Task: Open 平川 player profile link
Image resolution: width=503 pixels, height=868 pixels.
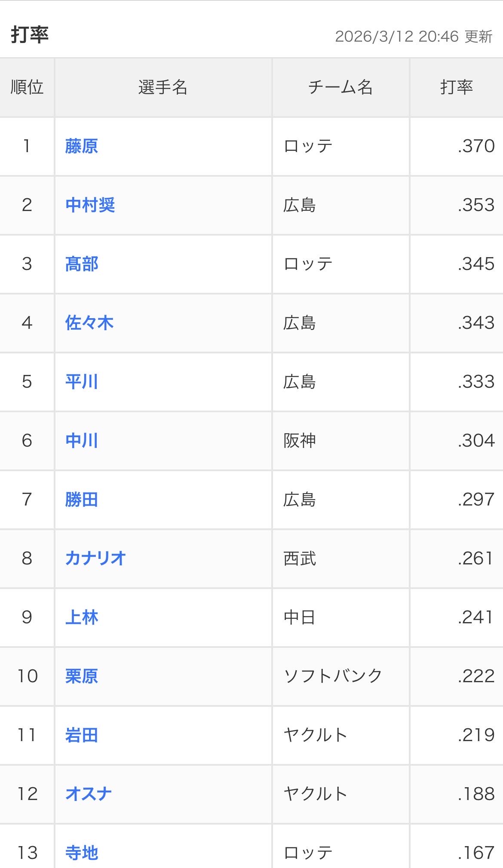Action: coord(81,382)
